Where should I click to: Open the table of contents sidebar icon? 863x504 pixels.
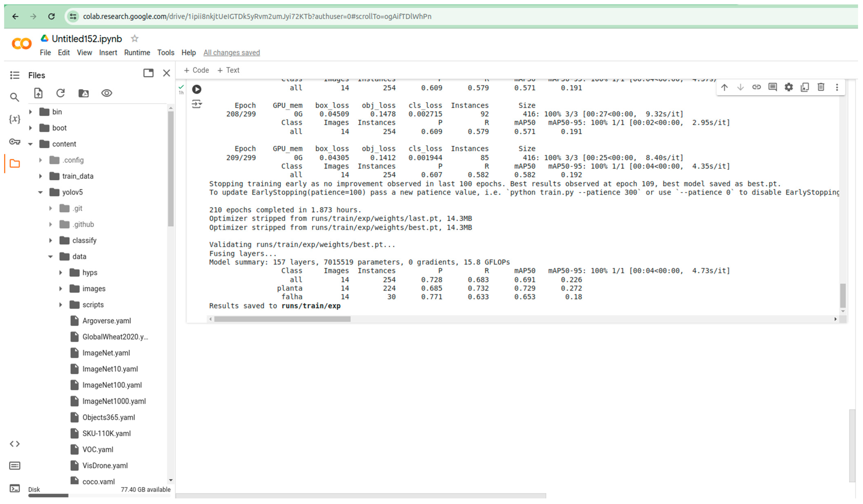click(14, 75)
